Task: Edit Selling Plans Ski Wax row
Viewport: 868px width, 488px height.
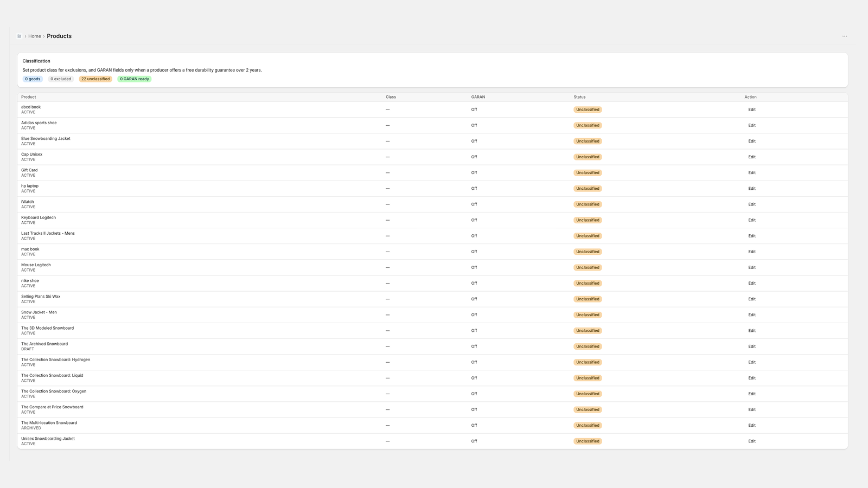Action: pyautogui.click(x=752, y=299)
